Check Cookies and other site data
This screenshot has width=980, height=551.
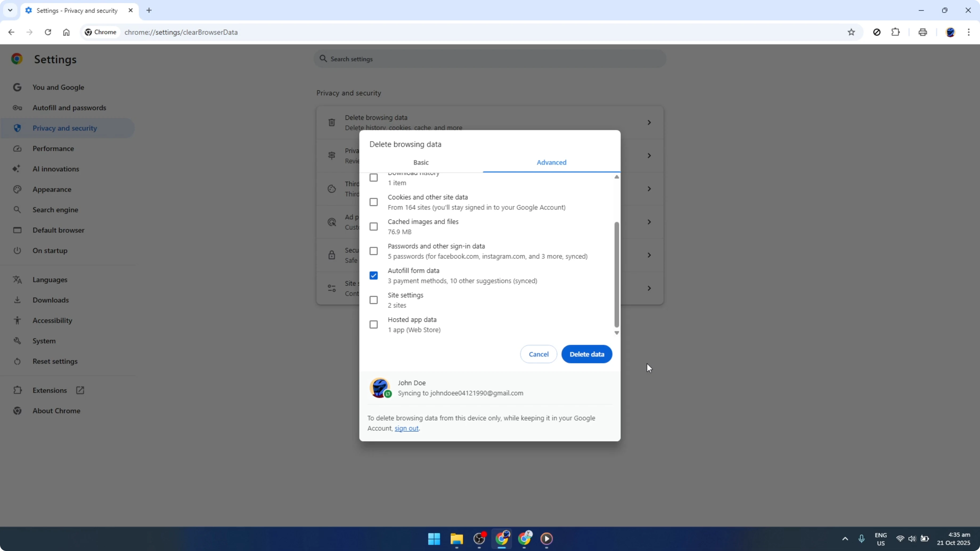point(374,202)
